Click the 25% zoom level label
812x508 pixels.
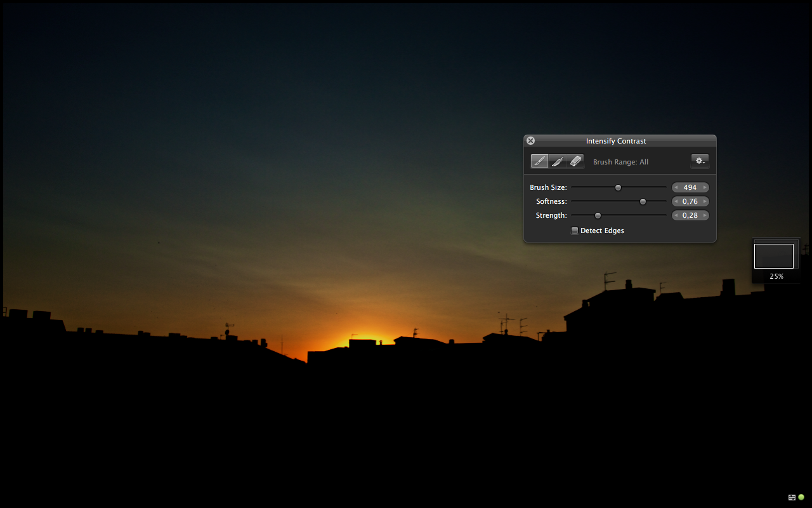pyautogui.click(x=776, y=277)
